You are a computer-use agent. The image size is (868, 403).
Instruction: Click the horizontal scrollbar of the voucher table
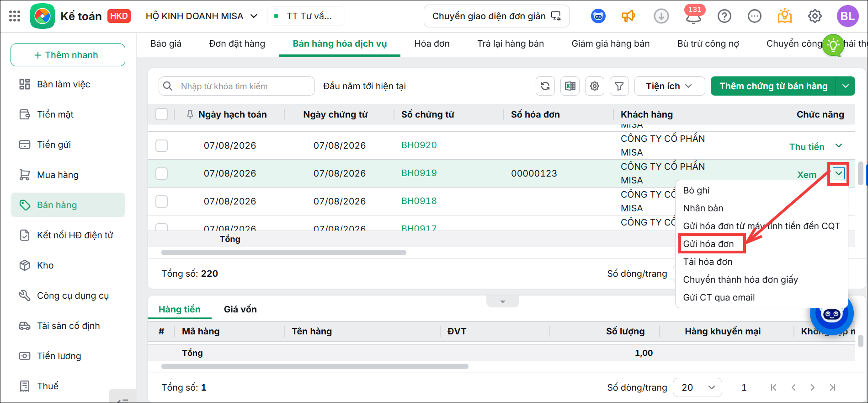tap(284, 253)
